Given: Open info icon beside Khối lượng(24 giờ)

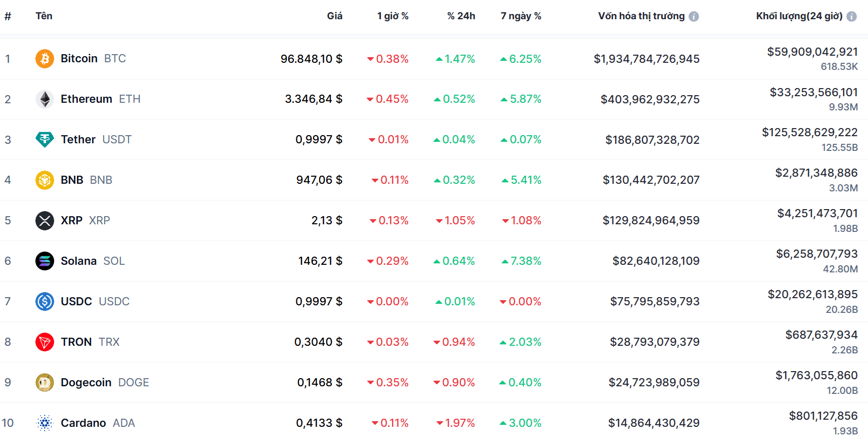Looking at the screenshot, I should [852, 16].
